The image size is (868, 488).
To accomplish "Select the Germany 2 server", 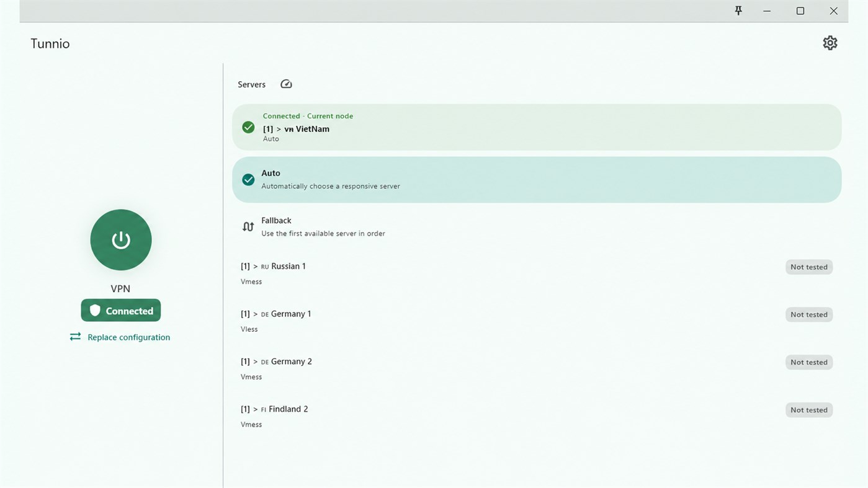I will click(537, 369).
